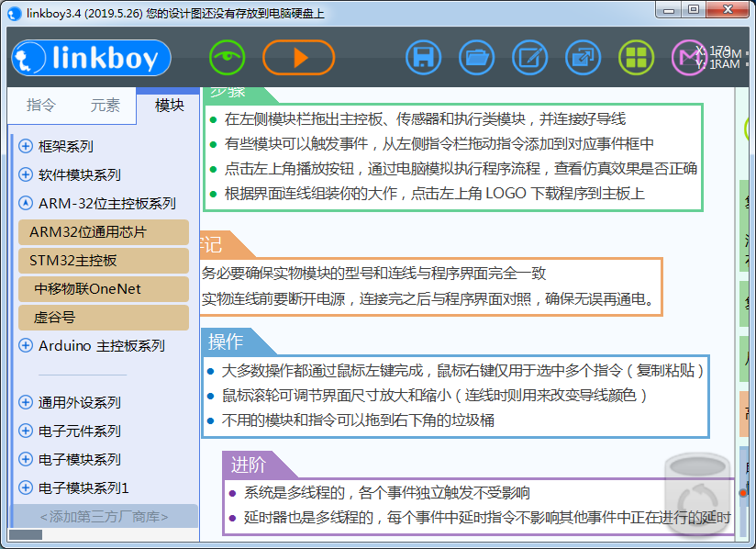Switch to the 指令 tab
Viewport: 756px width, 549px height.
point(41,106)
